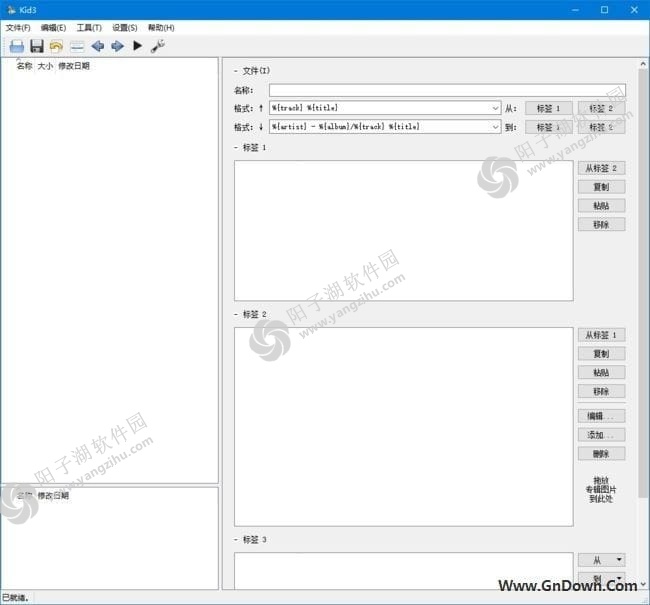Image resolution: width=650 pixels, height=605 pixels.
Task: Click the create playlist toolbar icon
Action: click(77, 46)
